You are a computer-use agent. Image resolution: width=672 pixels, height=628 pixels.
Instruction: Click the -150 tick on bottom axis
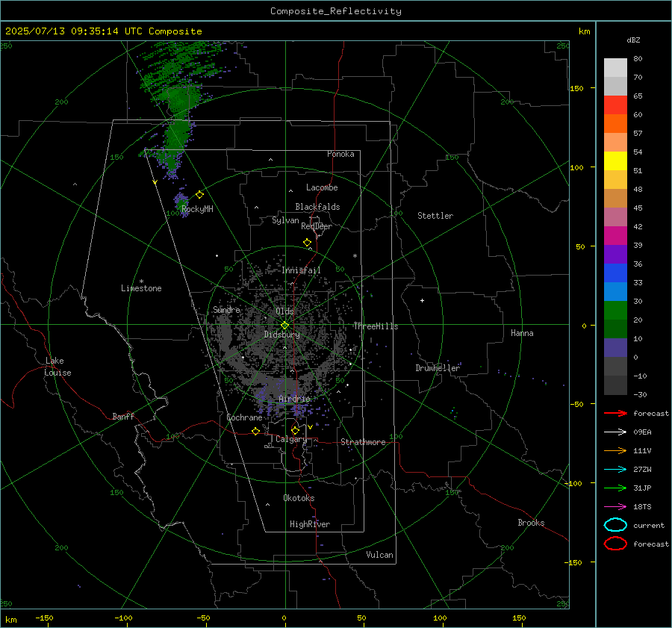tap(44, 618)
